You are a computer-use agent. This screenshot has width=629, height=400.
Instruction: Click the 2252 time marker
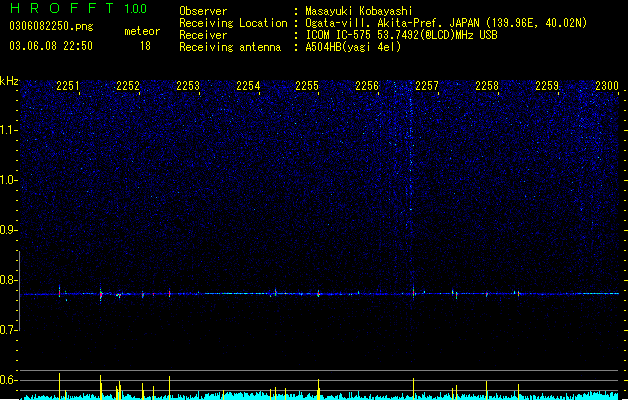[x=128, y=86]
